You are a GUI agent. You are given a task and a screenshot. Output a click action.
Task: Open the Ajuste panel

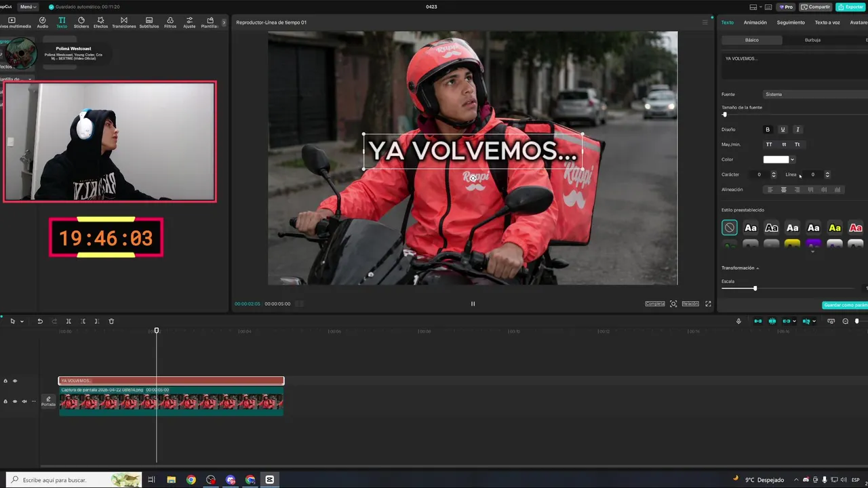click(x=189, y=22)
